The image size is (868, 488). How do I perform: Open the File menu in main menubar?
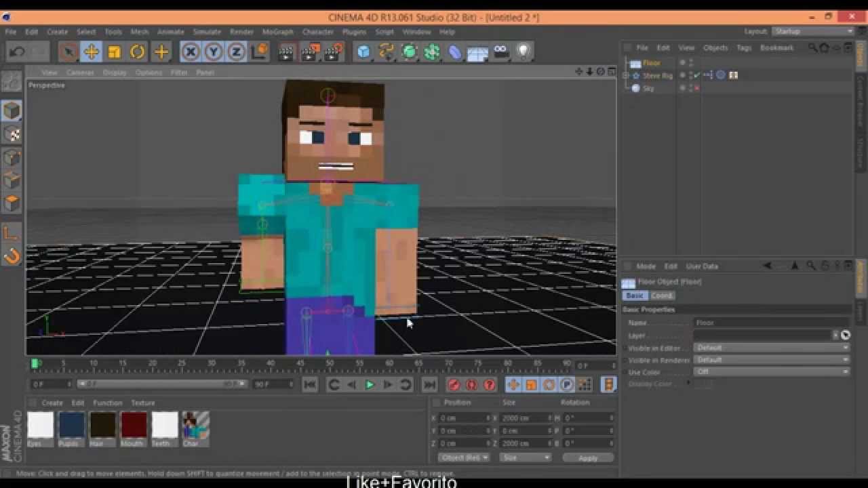coord(11,32)
